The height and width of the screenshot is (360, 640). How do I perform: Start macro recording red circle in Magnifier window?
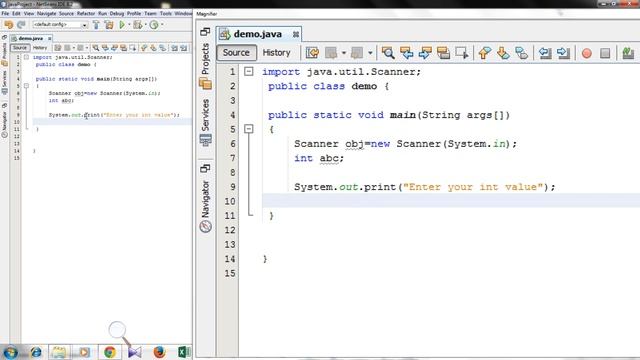[587, 53]
